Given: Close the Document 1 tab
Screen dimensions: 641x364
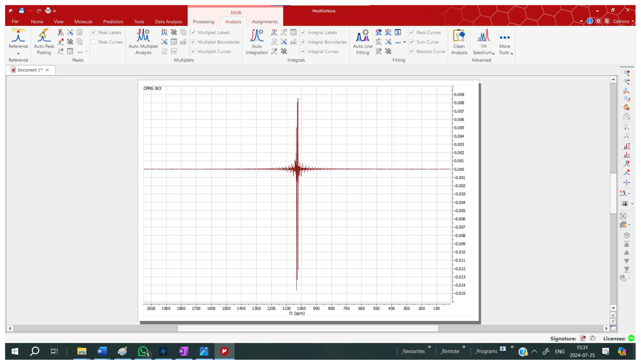Looking at the screenshot, I should [47, 70].
